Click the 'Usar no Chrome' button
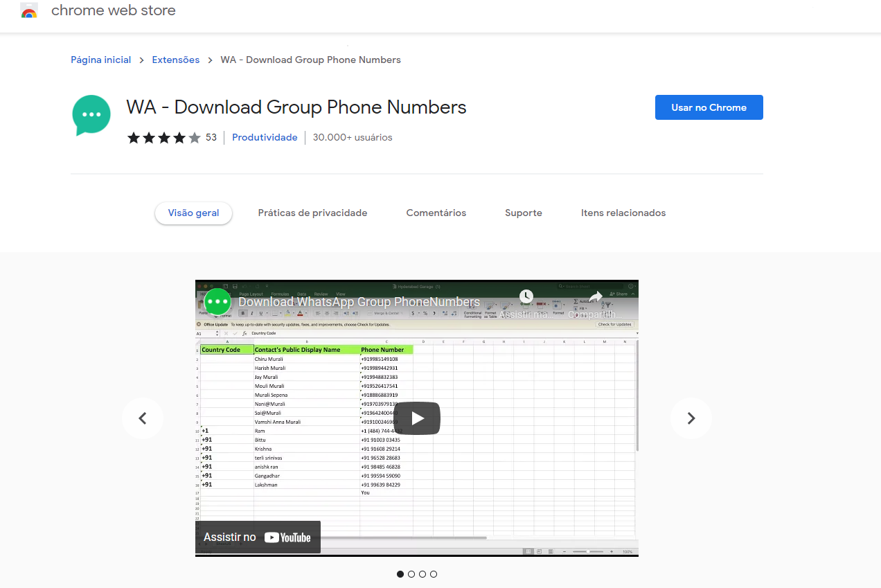This screenshot has height=588, width=881. (709, 107)
